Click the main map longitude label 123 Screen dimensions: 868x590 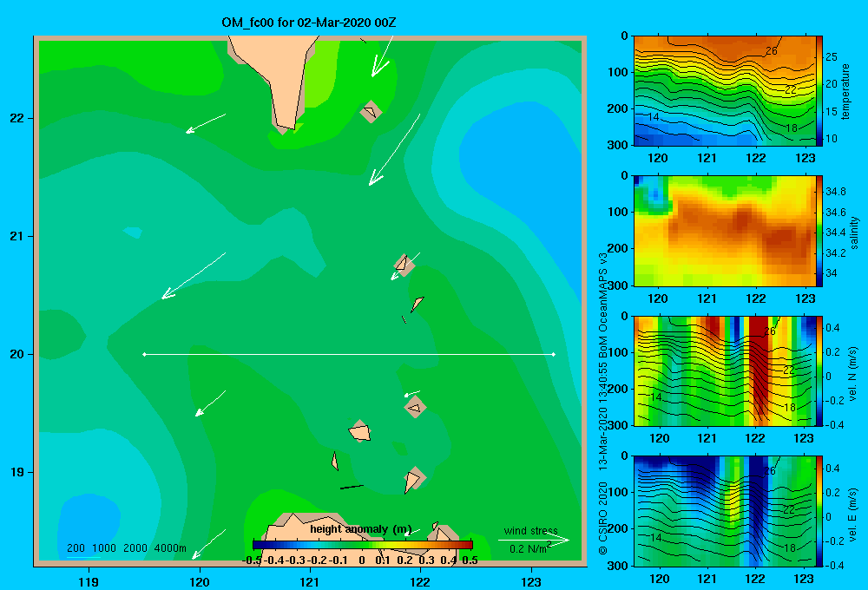(x=531, y=581)
